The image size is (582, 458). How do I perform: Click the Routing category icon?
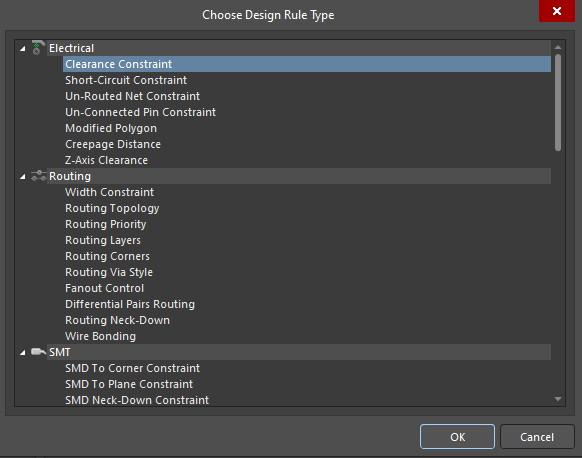tap(39, 176)
